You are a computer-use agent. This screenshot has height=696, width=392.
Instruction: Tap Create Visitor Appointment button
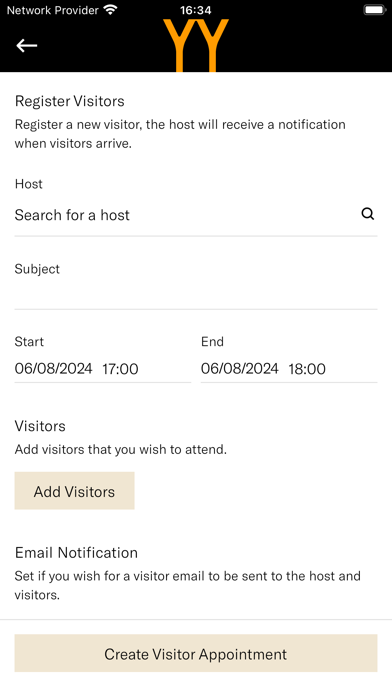(x=196, y=653)
